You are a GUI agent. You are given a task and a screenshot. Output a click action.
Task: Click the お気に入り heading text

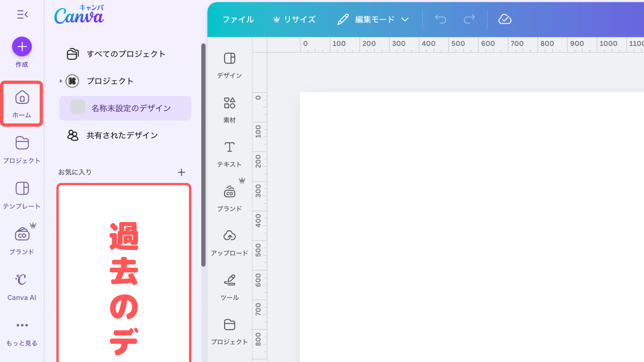75,172
